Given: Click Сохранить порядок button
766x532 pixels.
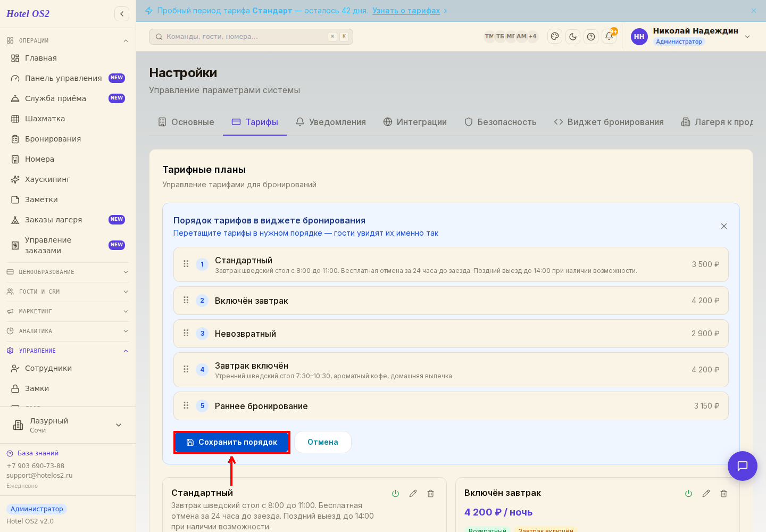Looking at the screenshot, I should (x=232, y=442).
